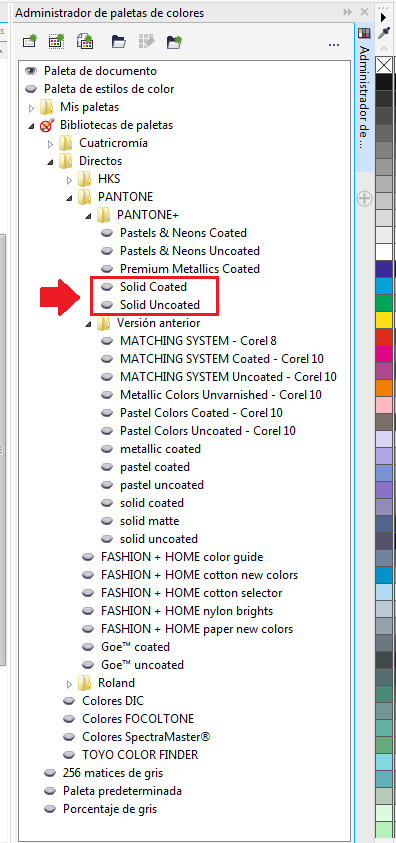Select the Colores DIC palette
Viewport: 396px width, 843px height.
pos(113,701)
